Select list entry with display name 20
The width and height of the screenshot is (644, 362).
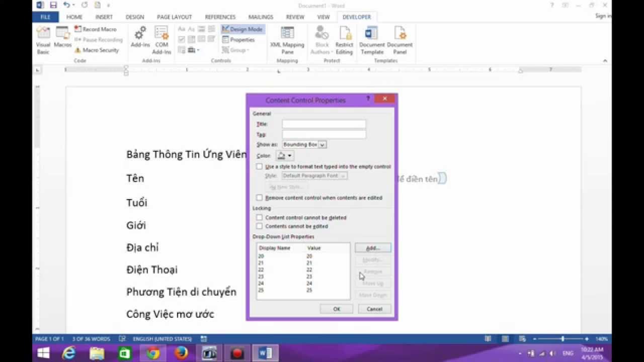pyautogui.click(x=303, y=256)
